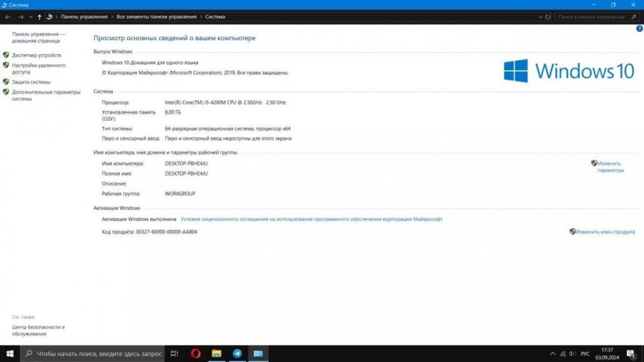This screenshot has height=362, width=644.
Task: Open the recent locations dropdown arrow
Action: tap(31, 17)
